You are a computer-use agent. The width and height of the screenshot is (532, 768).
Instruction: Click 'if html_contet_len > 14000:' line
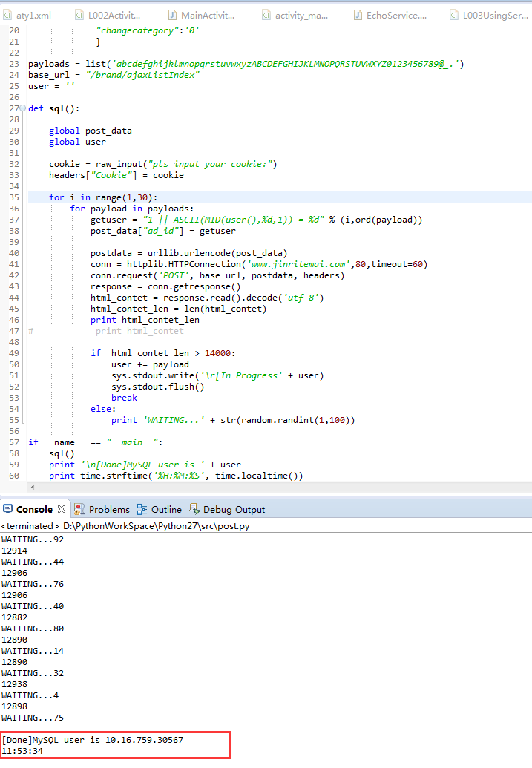(162, 353)
